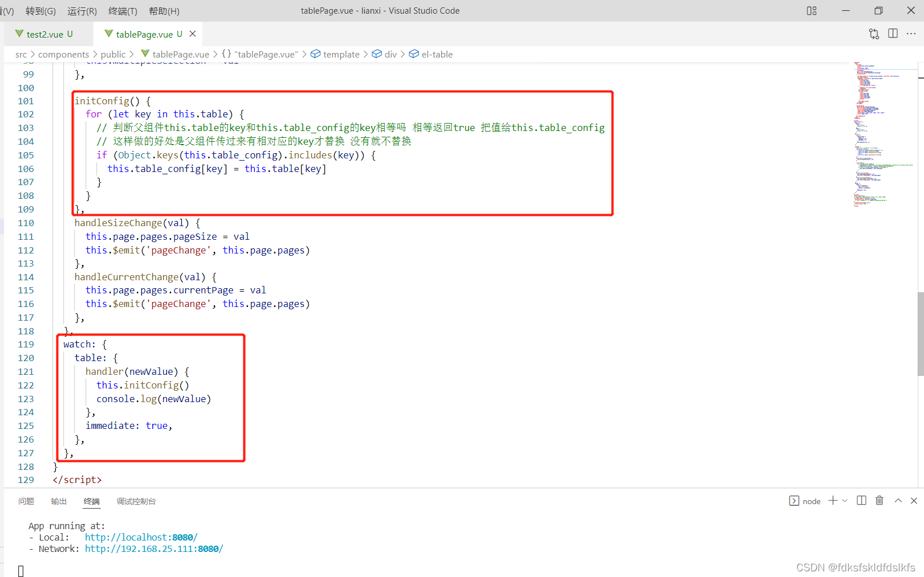Switch to the 问题 panel tab
Screen dimensions: 924x577
point(26,501)
